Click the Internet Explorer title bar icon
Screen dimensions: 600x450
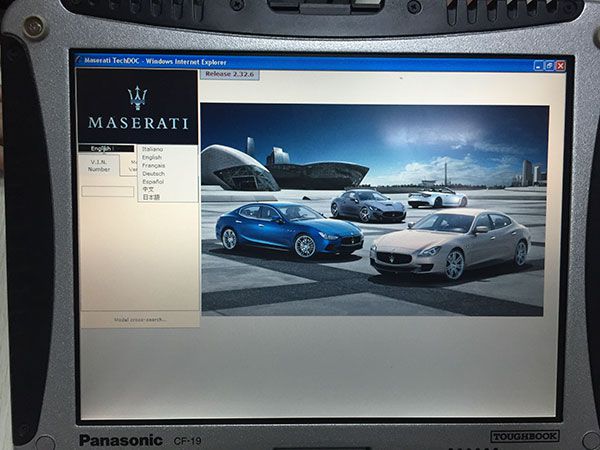pos(79,60)
